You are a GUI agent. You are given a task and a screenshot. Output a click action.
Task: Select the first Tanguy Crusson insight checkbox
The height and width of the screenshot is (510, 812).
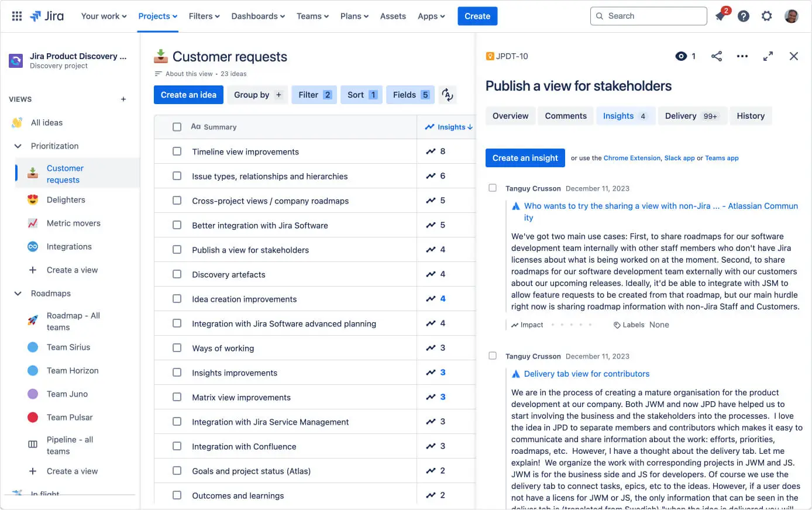click(493, 188)
